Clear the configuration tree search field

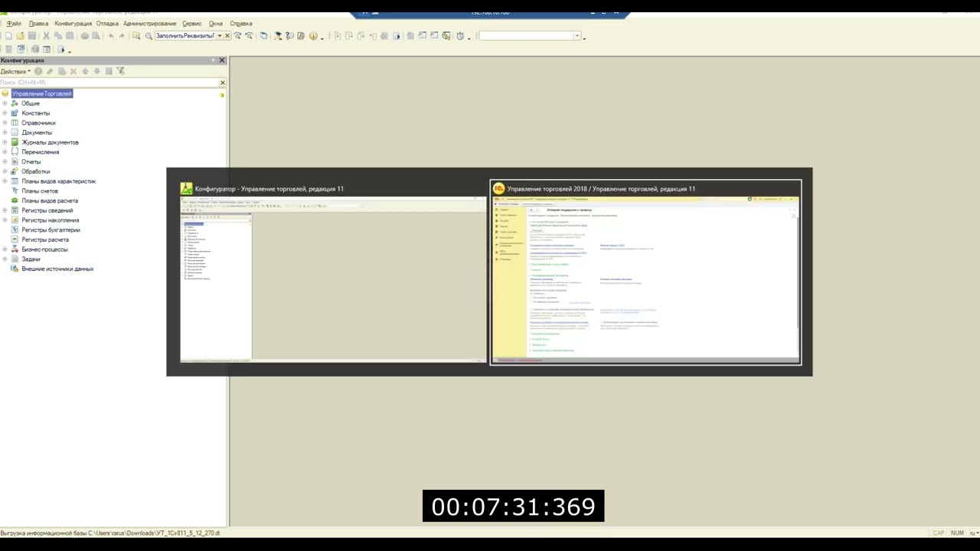pyautogui.click(x=223, y=83)
